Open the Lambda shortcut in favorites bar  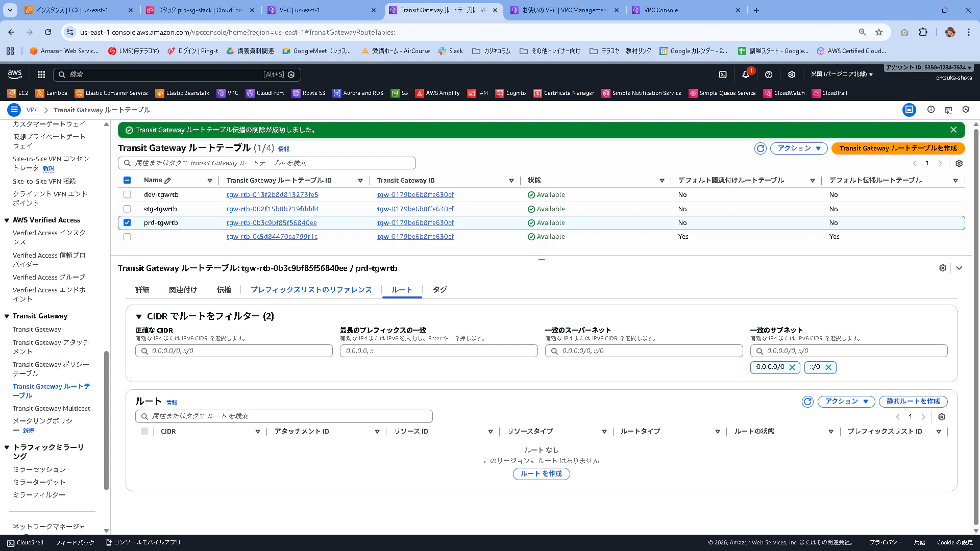(51, 93)
